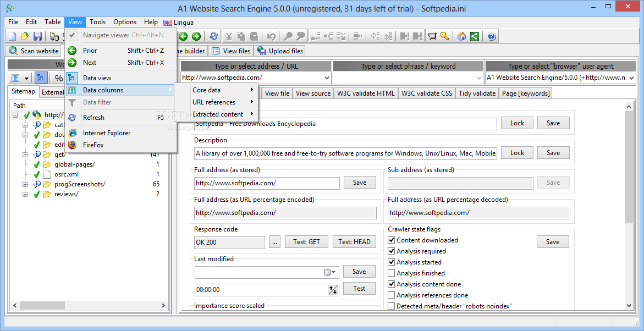The width and height of the screenshot is (644, 331).
Task: Open the address / URL dropdown
Action: coord(327,77)
